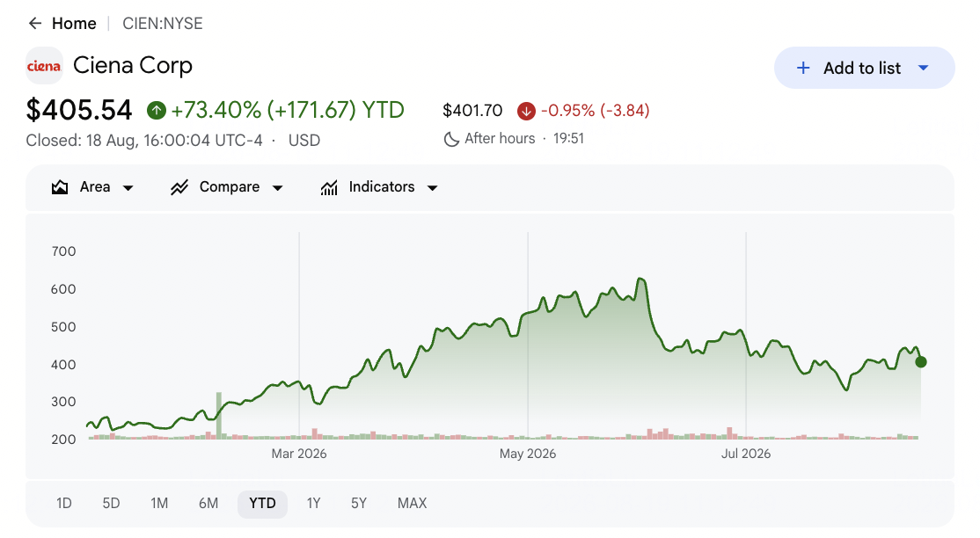
Task: Click the Area chart type icon
Action: 59,187
